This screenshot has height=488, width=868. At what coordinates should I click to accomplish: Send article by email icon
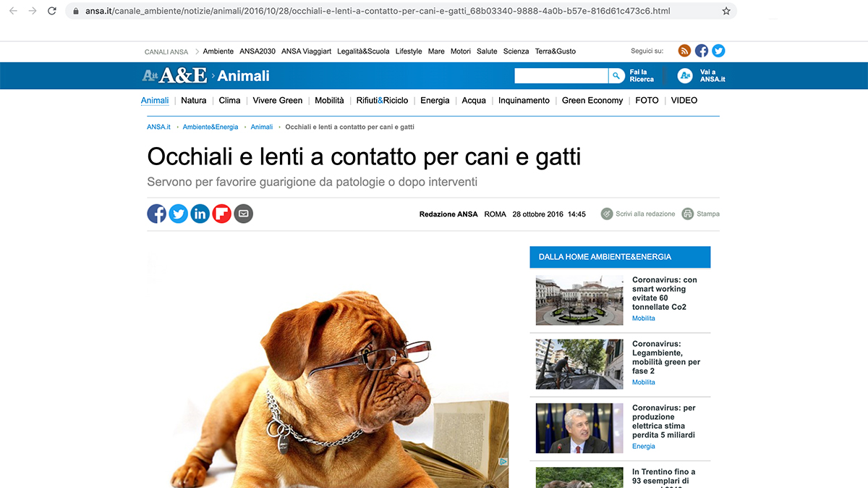243,214
